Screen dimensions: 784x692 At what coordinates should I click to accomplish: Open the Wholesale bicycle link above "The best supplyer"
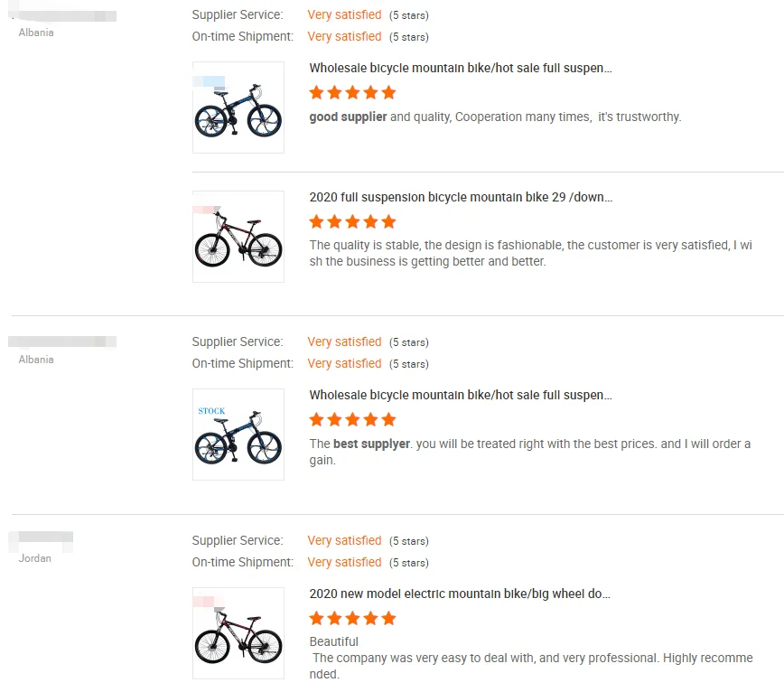[x=461, y=395]
